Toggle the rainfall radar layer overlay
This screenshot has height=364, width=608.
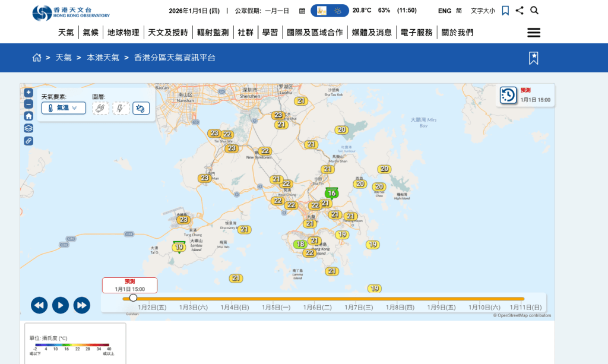pos(100,108)
